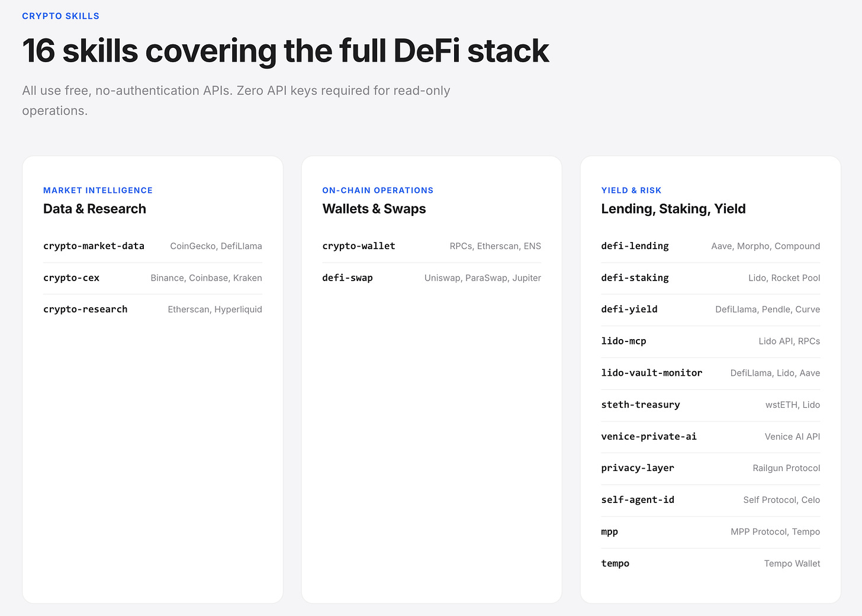Select the crypto-cex skill name

click(x=71, y=278)
